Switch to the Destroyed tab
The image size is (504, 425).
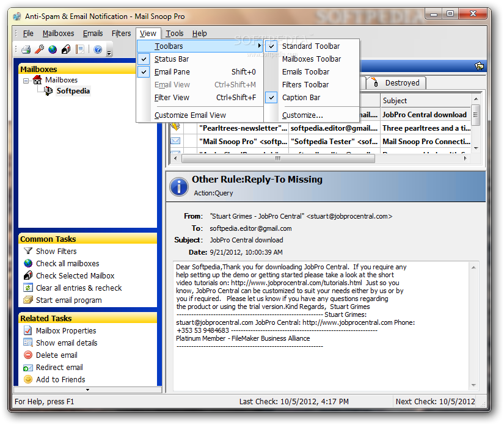click(396, 83)
